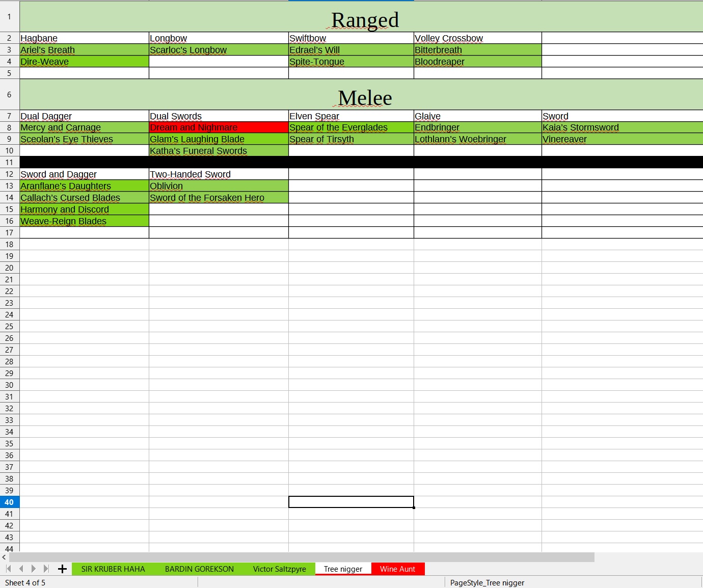
Task: Open the BARDIN GOREKSON sheet tab
Action: tap(199, 569)
